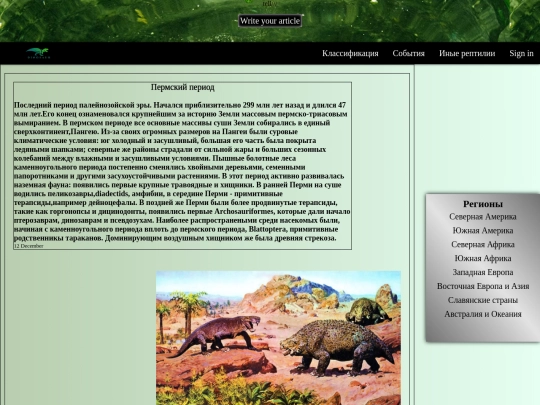Select the Южная Африка region link
This screenshot has width=540, height=405.
[482, 258]
